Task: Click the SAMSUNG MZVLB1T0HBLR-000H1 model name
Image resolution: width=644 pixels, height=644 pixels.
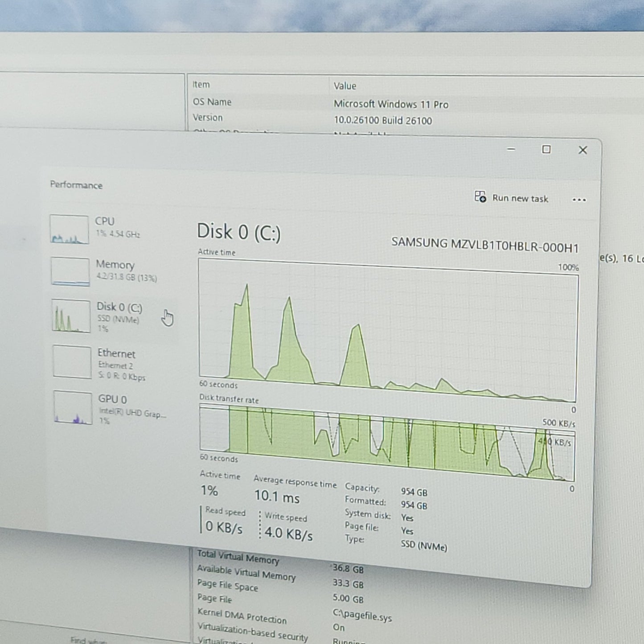Action: (x=485, y=245)
